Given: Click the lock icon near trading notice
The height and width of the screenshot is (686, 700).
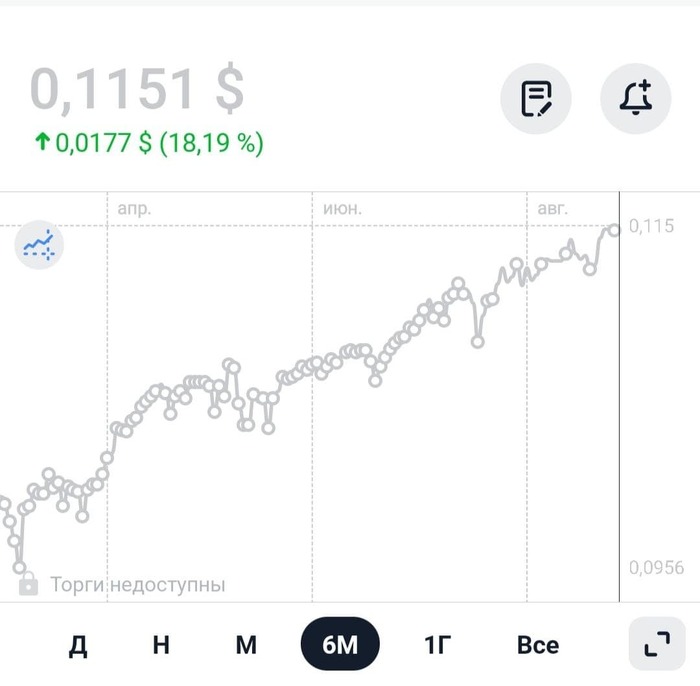Looking at the screenshot, I should pyautogui.click(x=28, y=584).
